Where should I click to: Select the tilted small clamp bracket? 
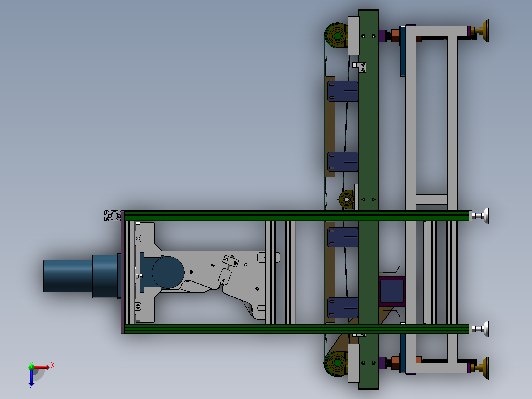[x=230, y=261]
